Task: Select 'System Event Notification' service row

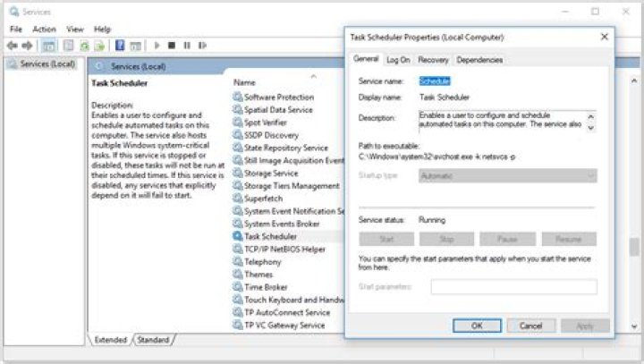Action: [x=288, y=211]
